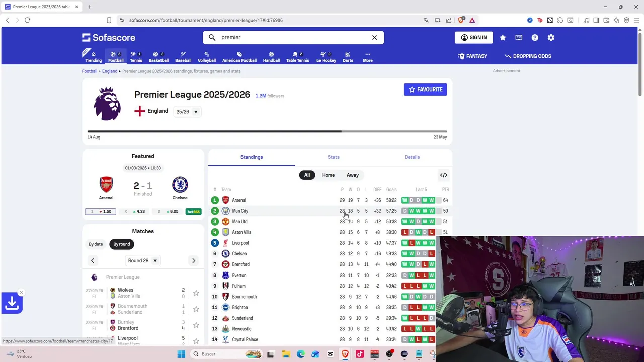The width and height of the screenshot is (644, 362).
Task: Go to the previous round arrow
Action: coord(93,261)
